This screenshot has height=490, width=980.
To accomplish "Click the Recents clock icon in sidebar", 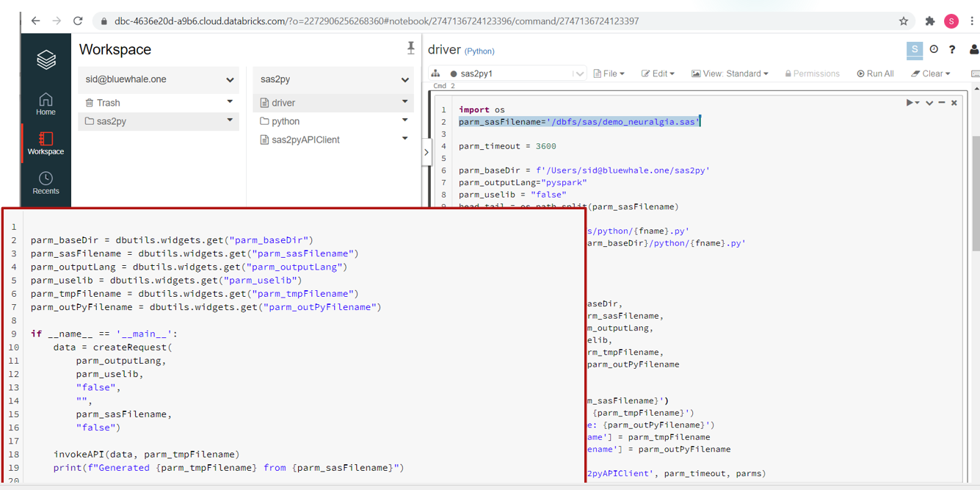I will coord(46,179).
